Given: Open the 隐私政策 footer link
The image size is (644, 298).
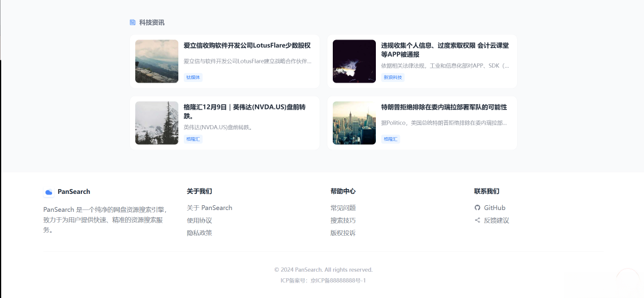Looking at the screenshot, I should (199, 233).
